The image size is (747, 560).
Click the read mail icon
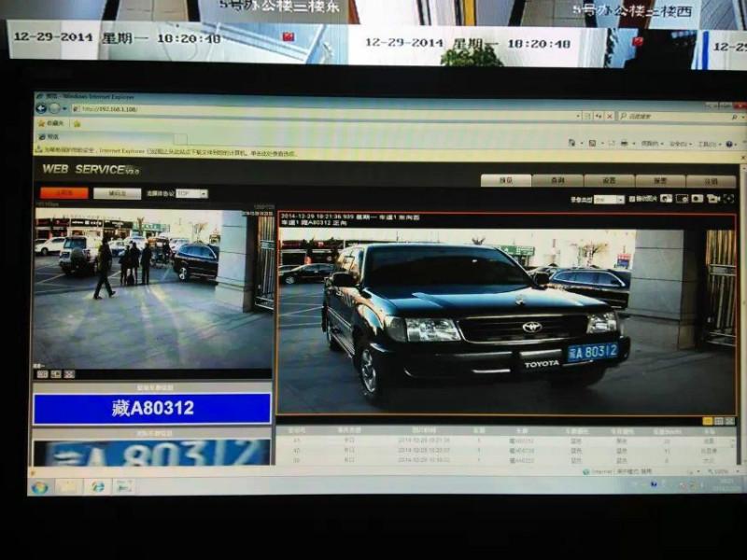(x=612, y=144)
